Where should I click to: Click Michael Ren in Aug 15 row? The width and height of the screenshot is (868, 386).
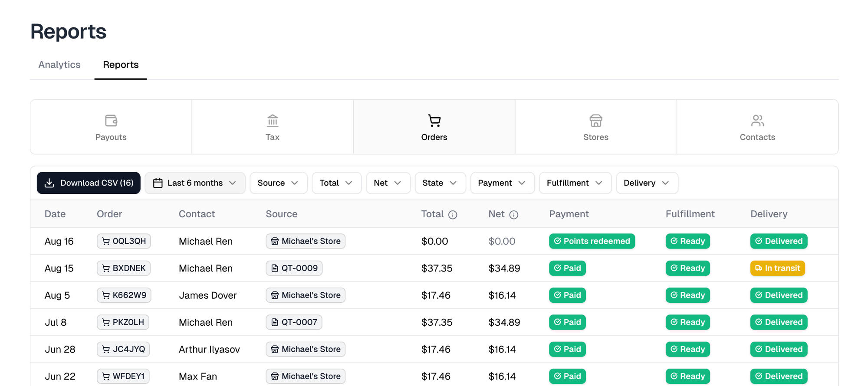pyautogui.click(x=206, y=268)
